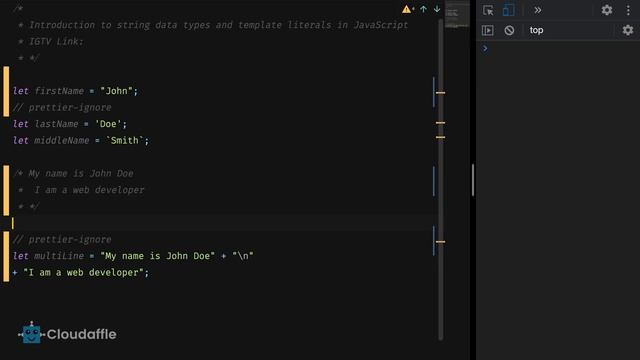Go to next problem with down arrow

tap(437, 9)
